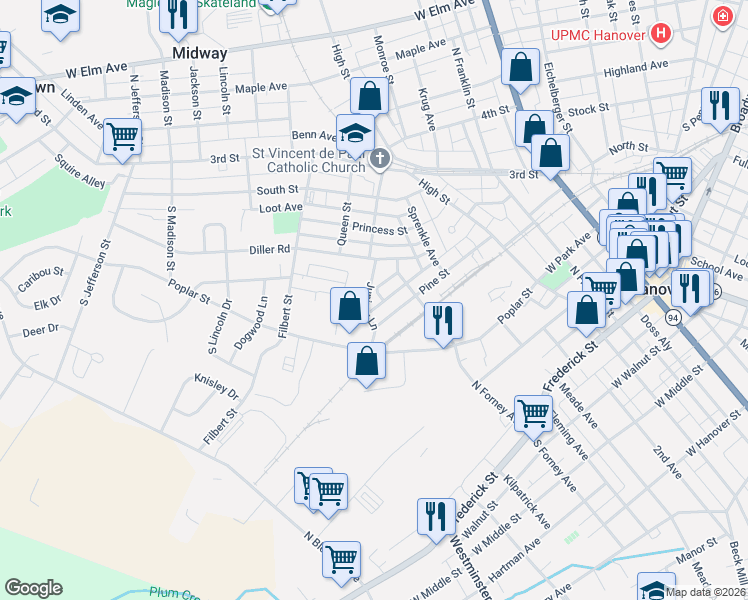Click the Highland Ave street label
This screenshot has height=600, width=748.
coord(636,69)
